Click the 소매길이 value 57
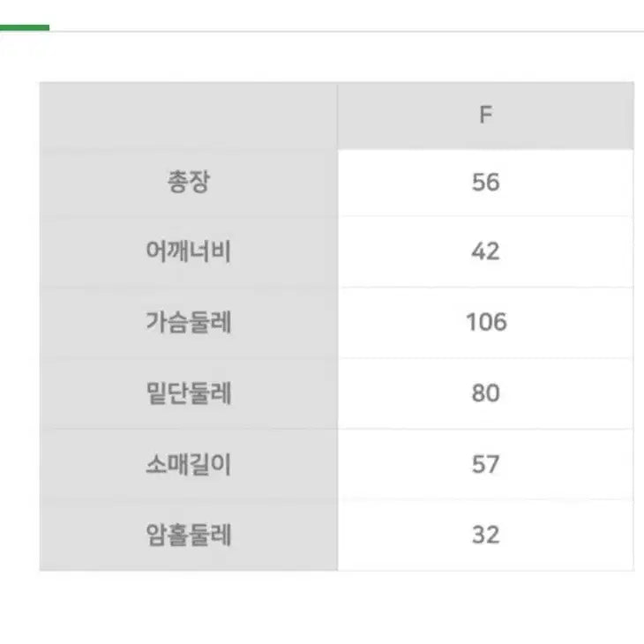Screen dimensions: 644x644 (x=485, y=464)
